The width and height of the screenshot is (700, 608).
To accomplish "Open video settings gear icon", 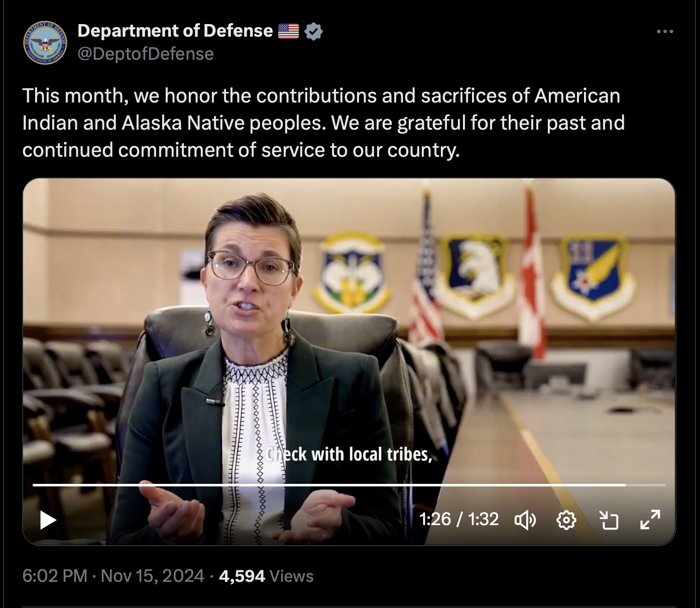I will coord(566,520).
